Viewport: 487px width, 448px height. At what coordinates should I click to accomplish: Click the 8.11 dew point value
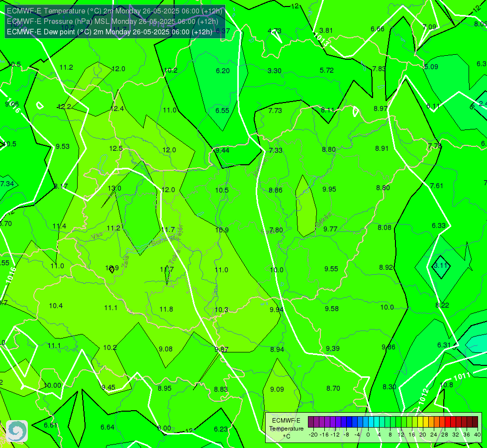tap(328, 110)
